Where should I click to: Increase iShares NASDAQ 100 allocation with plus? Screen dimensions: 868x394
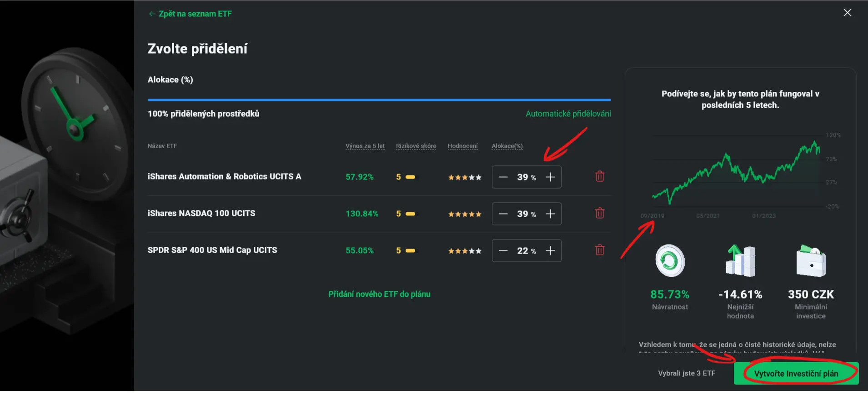pos(550,214)
